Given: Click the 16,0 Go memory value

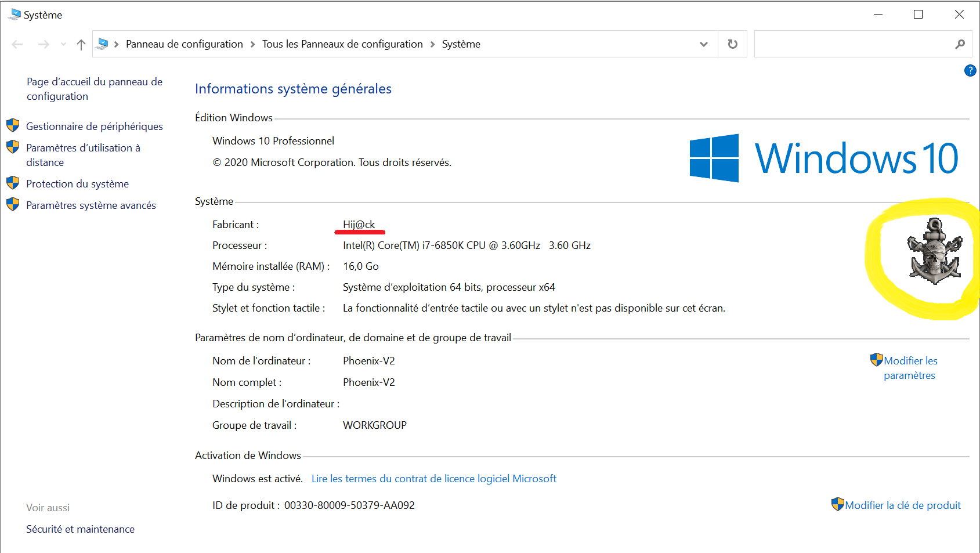Looking at the screenshot, I should [361, 266].
